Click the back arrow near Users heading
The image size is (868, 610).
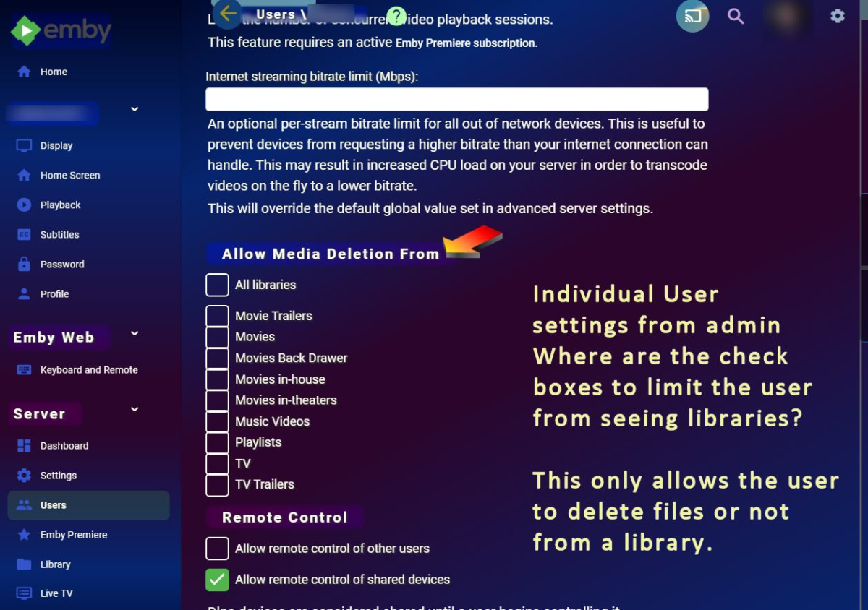(227, 14)
